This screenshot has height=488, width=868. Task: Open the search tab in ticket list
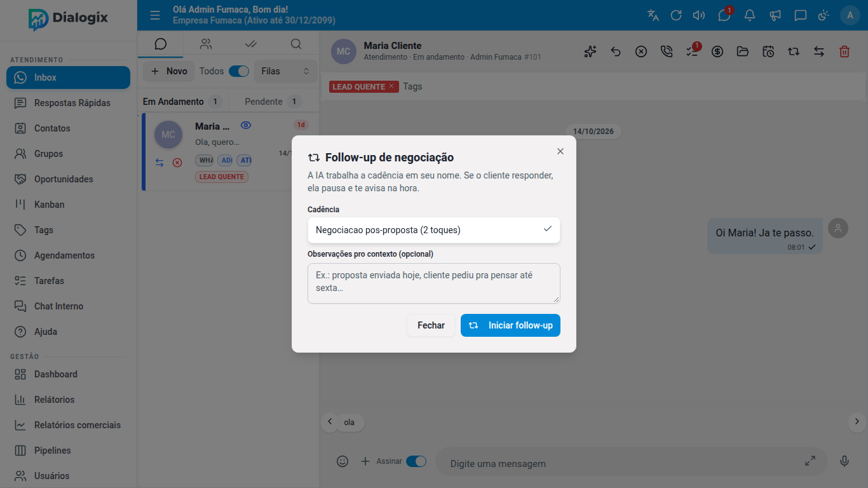pyautogui.click(x=296, y=44)
